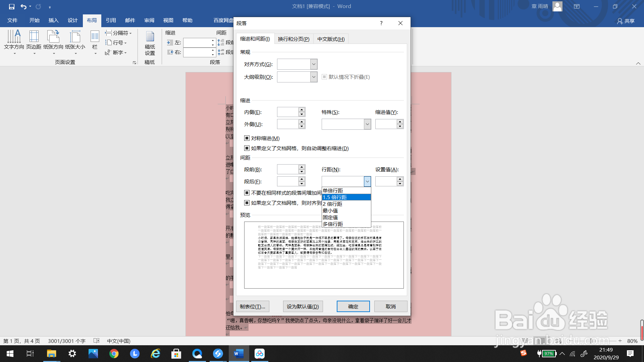Open Google Chrome from the taskbar
The height and width of the screenshot is (362, 644).
click(x=114, y=354)
